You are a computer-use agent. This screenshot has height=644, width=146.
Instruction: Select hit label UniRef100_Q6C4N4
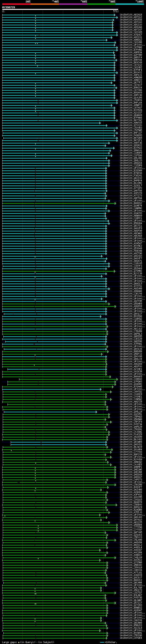click(131, 583)
